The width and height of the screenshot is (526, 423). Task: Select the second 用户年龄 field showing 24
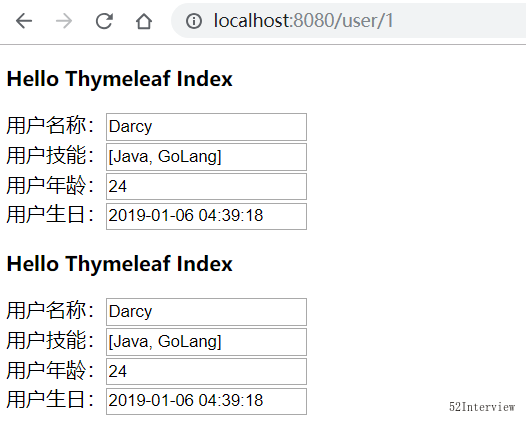206,371
